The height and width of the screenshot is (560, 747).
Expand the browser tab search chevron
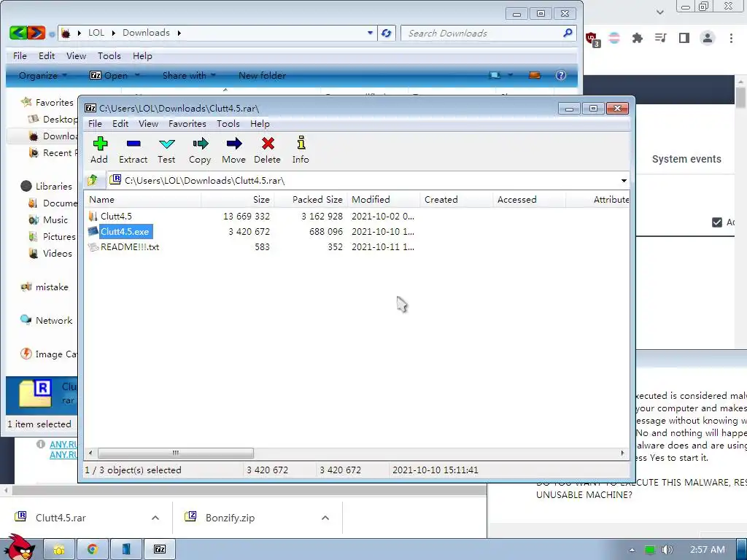(x=659, y=12)
